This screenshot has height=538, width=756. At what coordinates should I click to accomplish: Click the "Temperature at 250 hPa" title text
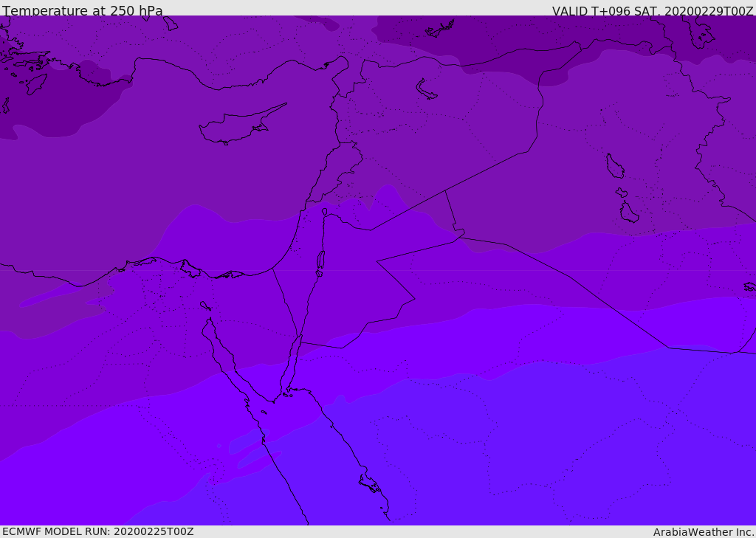coord(82,11)
